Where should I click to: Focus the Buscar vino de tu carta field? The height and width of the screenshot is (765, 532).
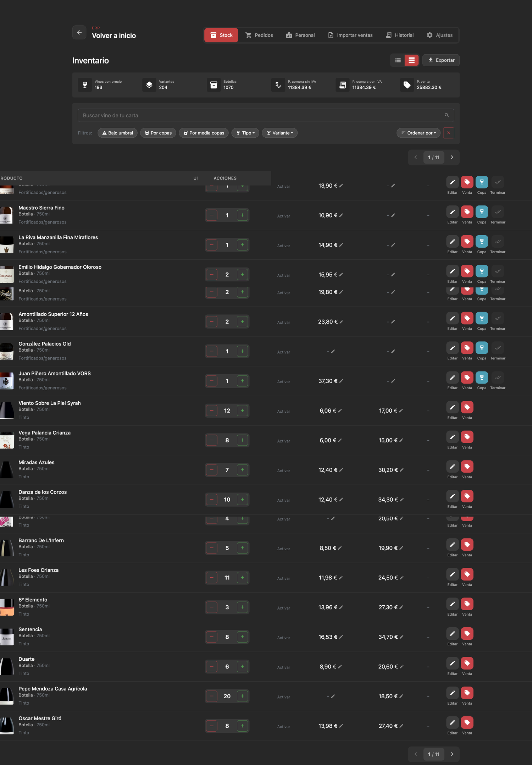[266, 115]
